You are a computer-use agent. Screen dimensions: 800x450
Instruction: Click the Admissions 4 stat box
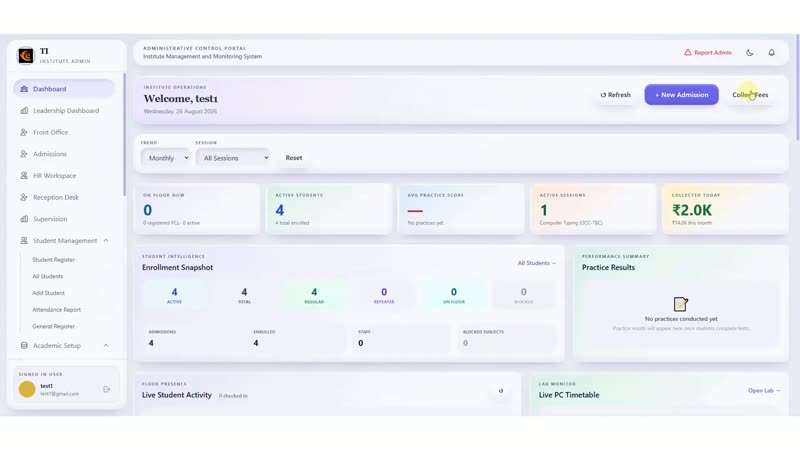coord(192,338)
